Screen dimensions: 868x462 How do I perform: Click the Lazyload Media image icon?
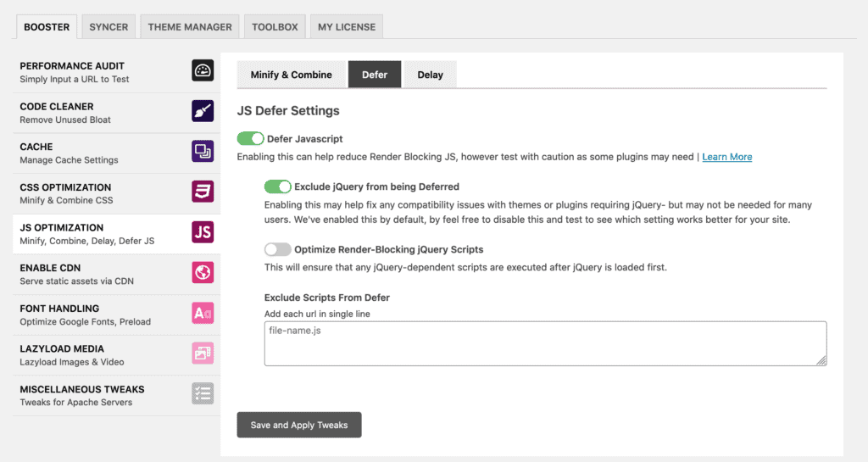203,353
